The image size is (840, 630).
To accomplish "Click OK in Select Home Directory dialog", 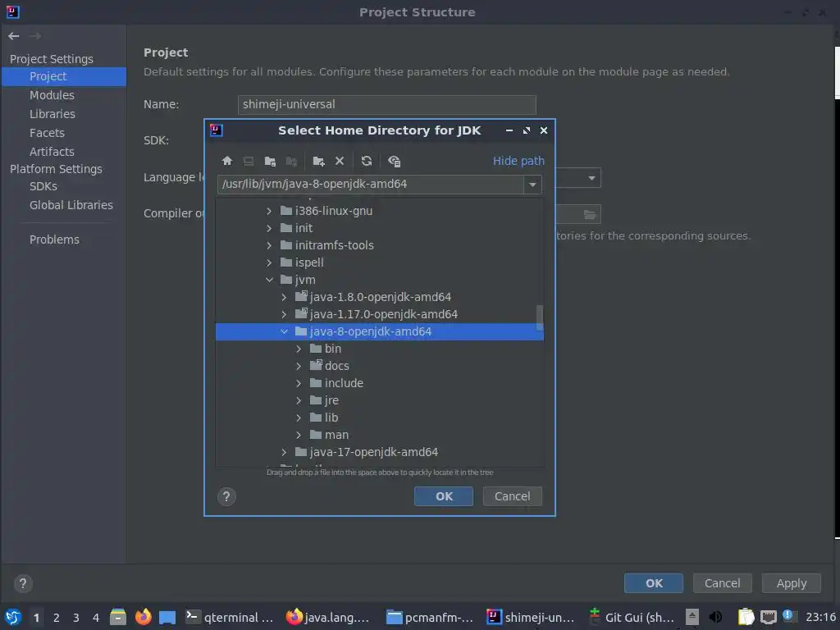I will [x=444, y=496].
